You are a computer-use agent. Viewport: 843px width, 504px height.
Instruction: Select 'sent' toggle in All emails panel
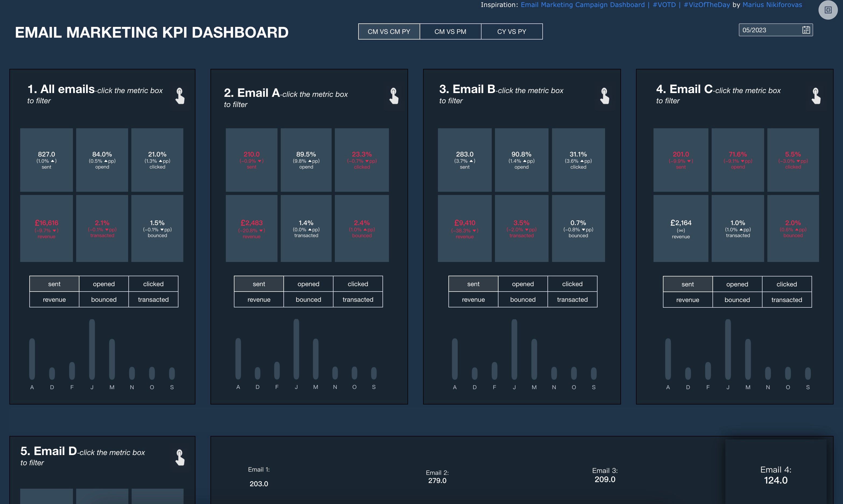coord(54,284)
